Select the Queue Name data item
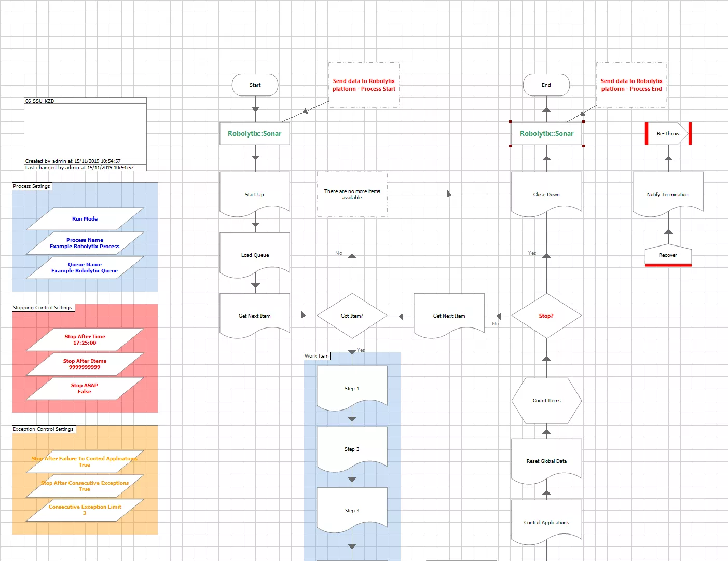 click(x=85, y=267)
